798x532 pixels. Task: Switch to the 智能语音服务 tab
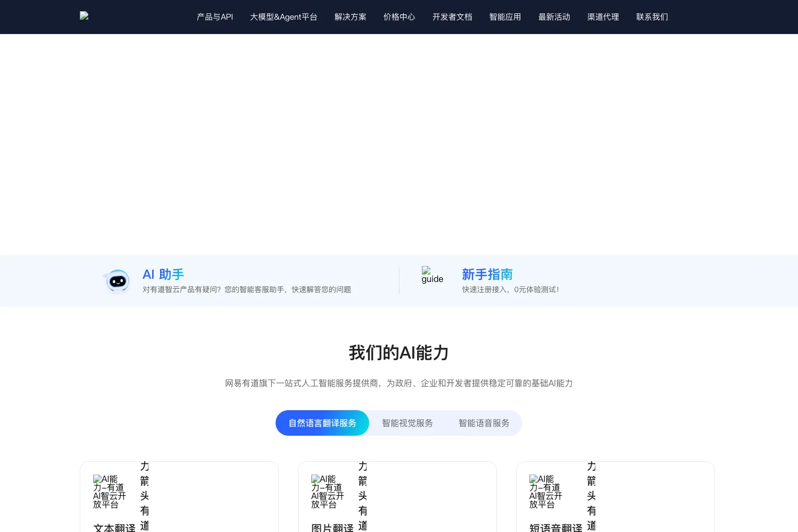coord(484,423)
